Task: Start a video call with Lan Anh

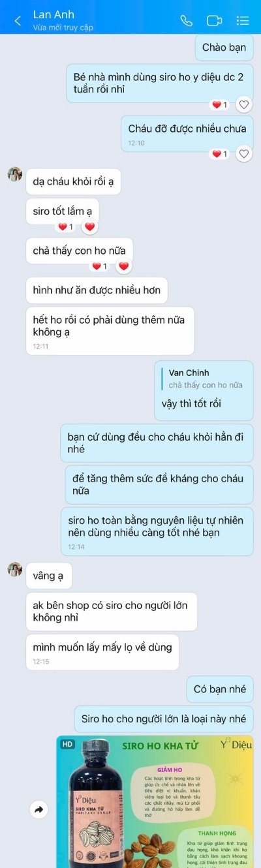Action: 214,21
